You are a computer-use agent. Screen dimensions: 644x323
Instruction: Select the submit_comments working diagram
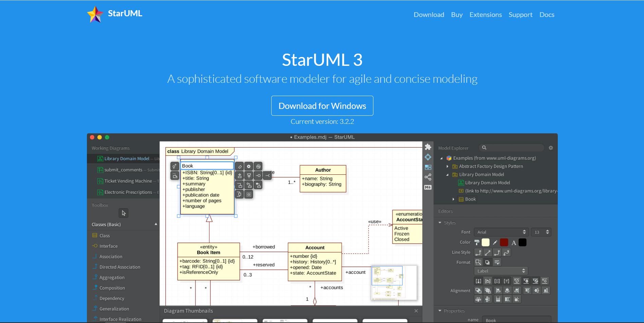click(x=123, y=170)
